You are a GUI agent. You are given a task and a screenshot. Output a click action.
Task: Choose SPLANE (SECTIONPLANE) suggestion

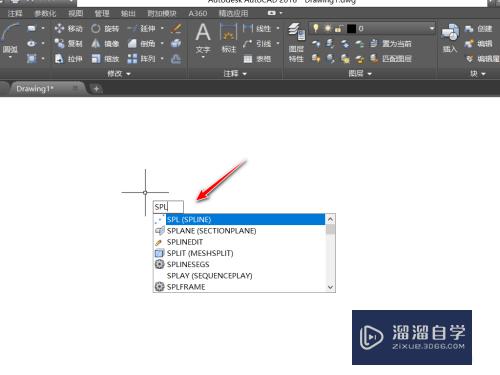click(239, 231)
